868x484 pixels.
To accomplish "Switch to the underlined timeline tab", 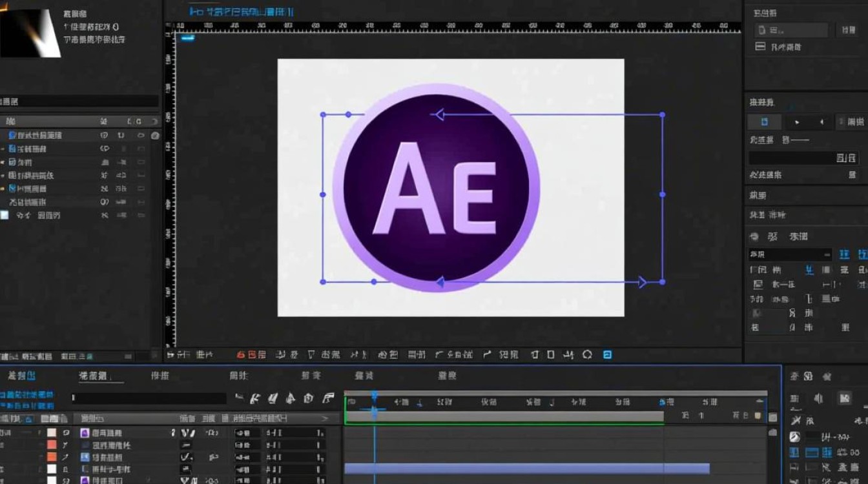I will coord(101,376).
